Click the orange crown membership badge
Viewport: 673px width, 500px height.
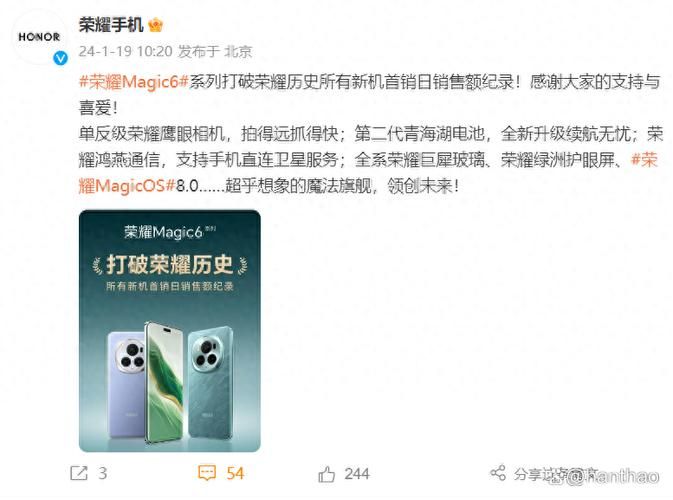coord(155,25)
